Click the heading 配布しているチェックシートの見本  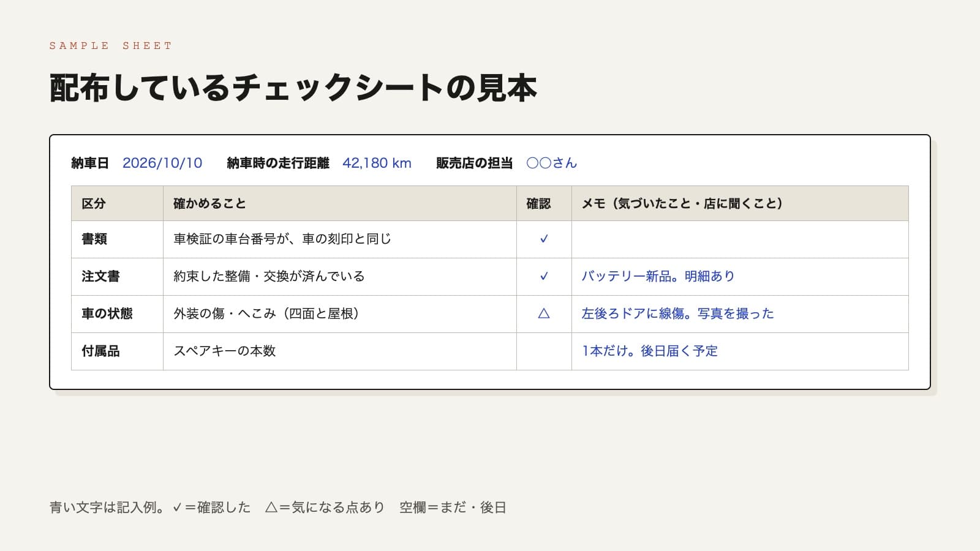coord(293,88)
